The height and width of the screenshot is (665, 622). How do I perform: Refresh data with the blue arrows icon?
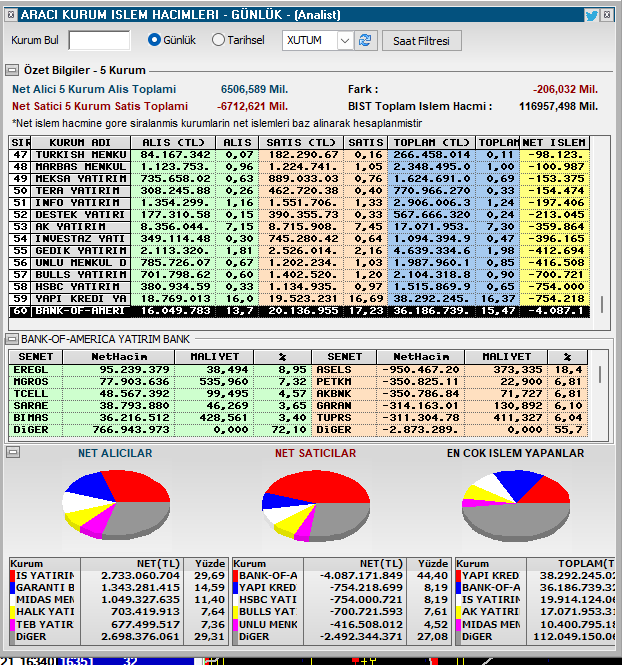click(365, 41)
